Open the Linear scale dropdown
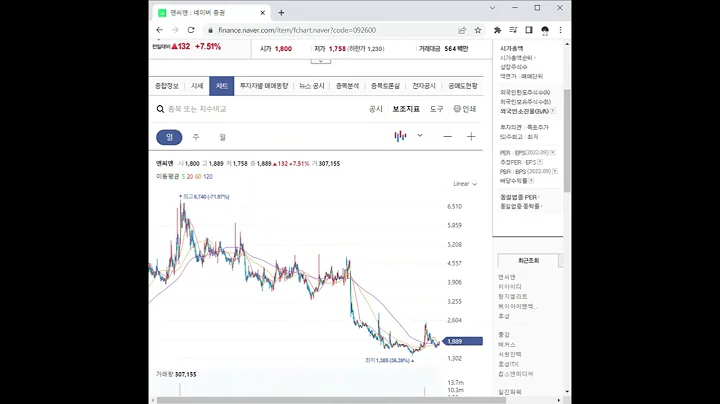The width and height of the screenshot is (720, 404). point(465,184)
